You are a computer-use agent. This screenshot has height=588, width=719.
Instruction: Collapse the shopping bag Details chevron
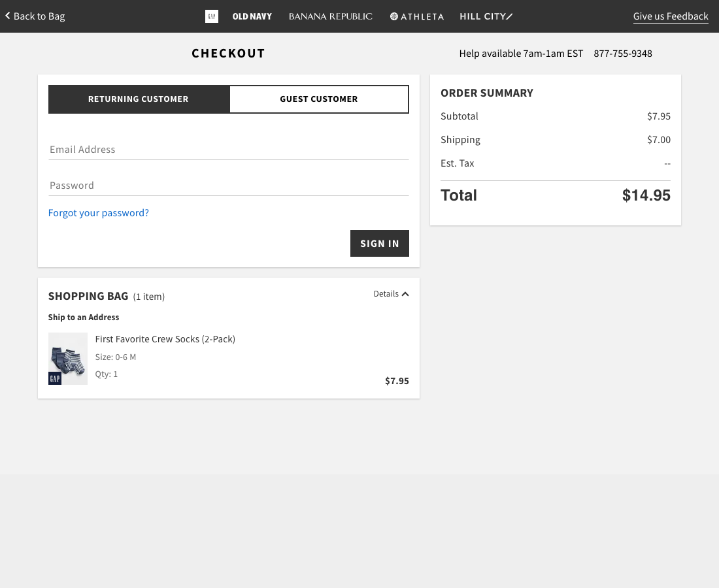[406, 293]
